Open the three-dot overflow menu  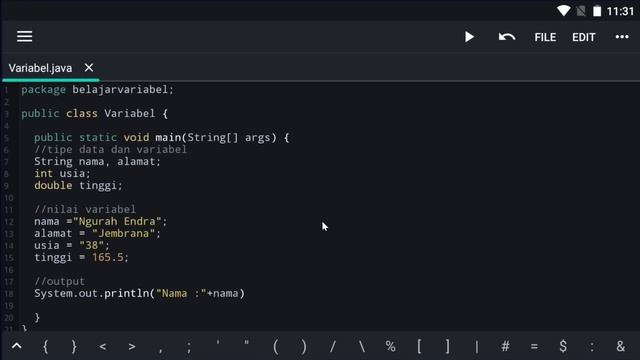[x=622, y=37]
